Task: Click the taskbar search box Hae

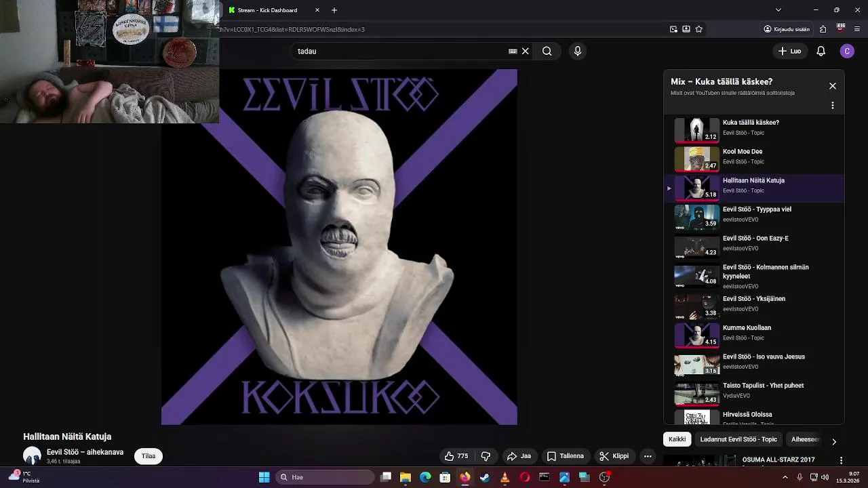Action: [x=324, y=477]
